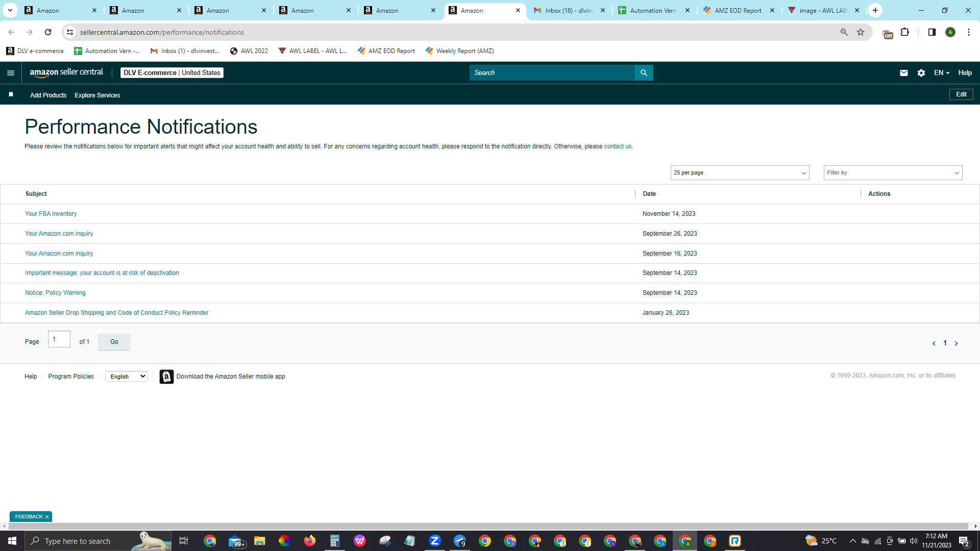
Task: Expand the EN language selector
Action: pyautogui.click(x=941, y=73)
